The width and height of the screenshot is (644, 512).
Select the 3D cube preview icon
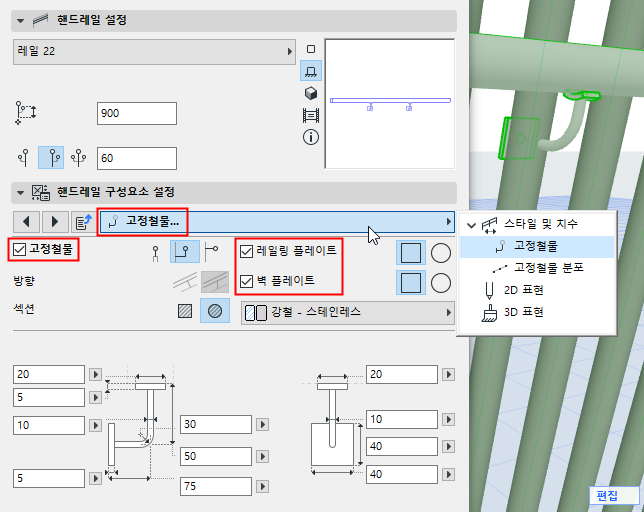tap(311, 94)
